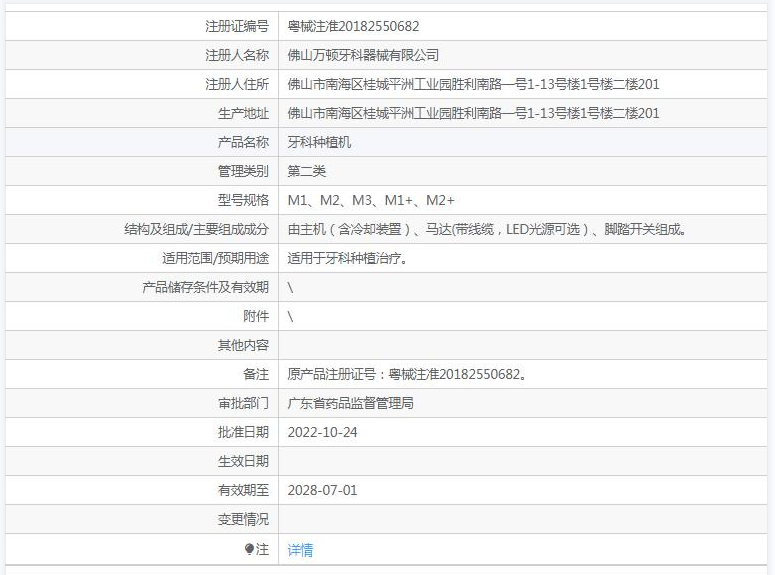The width and height of the screenshot is (775, 575).
Task: Select models M1、M2、M3、M1+、M2+
Action: click(371, 200)
